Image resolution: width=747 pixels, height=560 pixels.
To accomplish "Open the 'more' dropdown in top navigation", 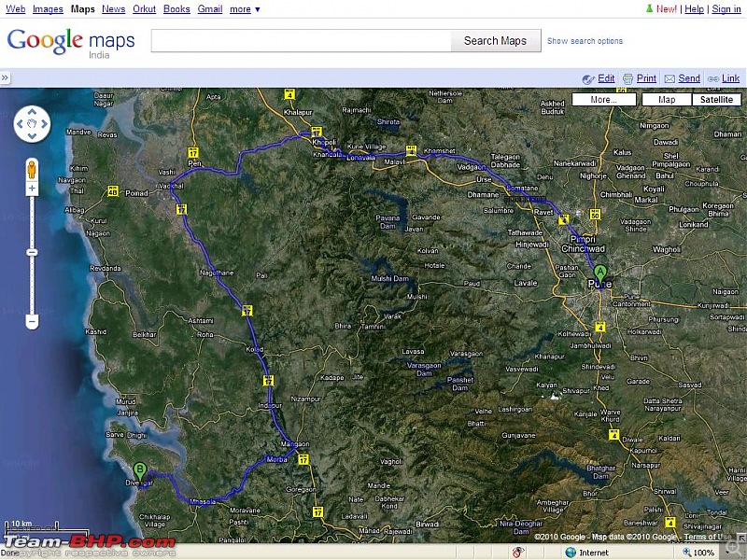I will point(245,9).
